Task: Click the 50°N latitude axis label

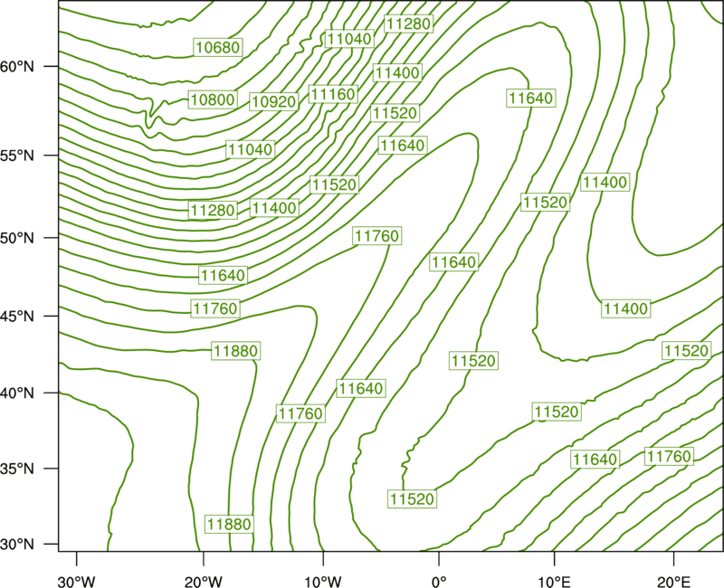Action: click(17, 238)
